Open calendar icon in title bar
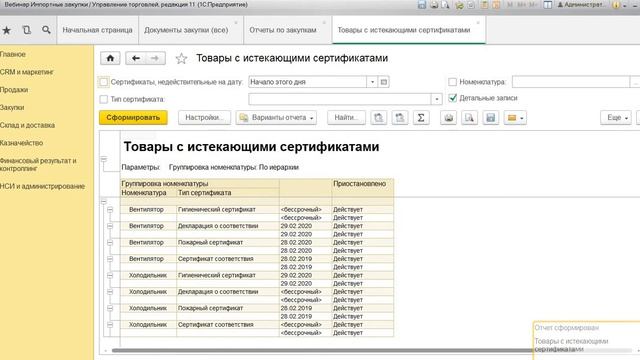 pyautogui.click(x=496, y=5)
